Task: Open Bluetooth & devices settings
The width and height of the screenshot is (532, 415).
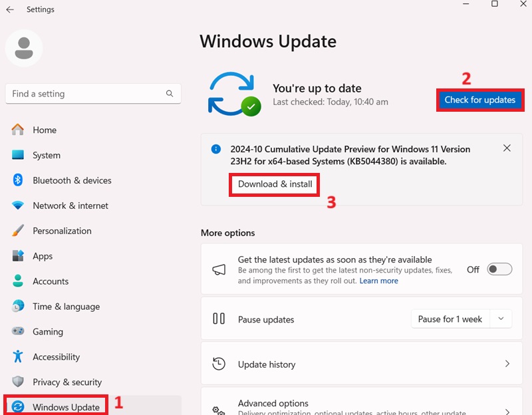Action: pyautogui.click(x=93, y=180)
